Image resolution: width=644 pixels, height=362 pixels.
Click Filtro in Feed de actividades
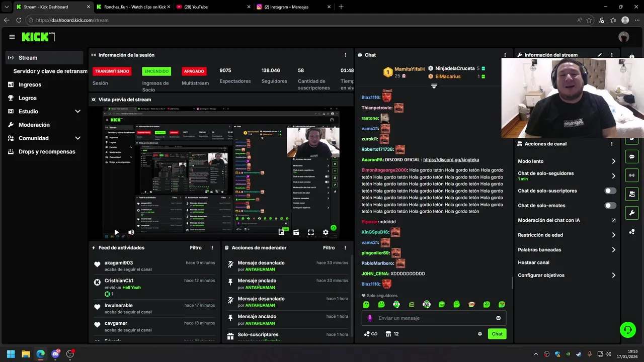click(x=196, y=248)
